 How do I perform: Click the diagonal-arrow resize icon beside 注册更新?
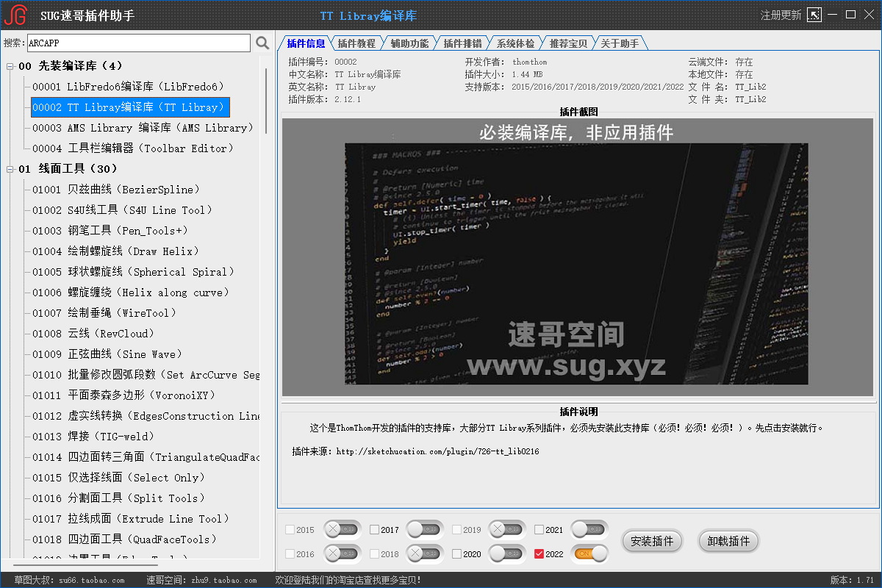click(814, 15)
